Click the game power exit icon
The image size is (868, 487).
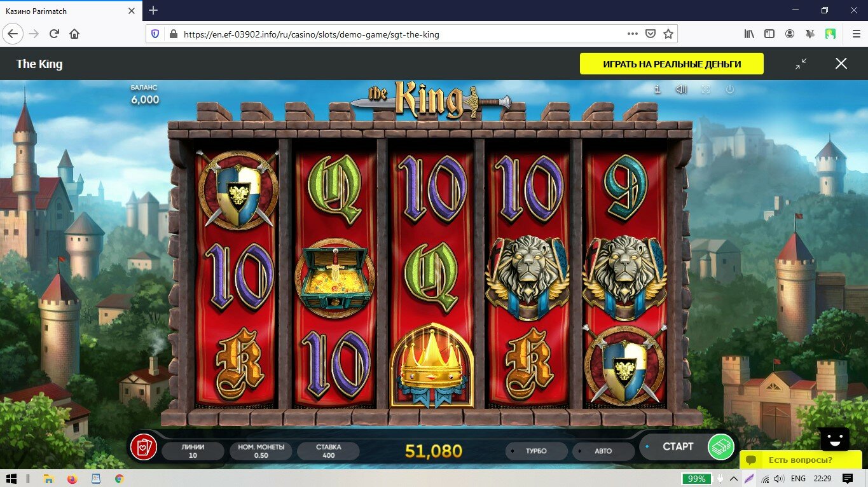(x=730, y=90)
